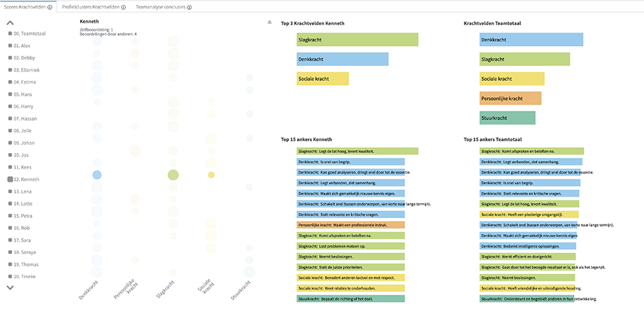The width and height of the screenshot is (644, 309).
Task: Click the download icon above the bubble chart
Action: click(268, 22)
